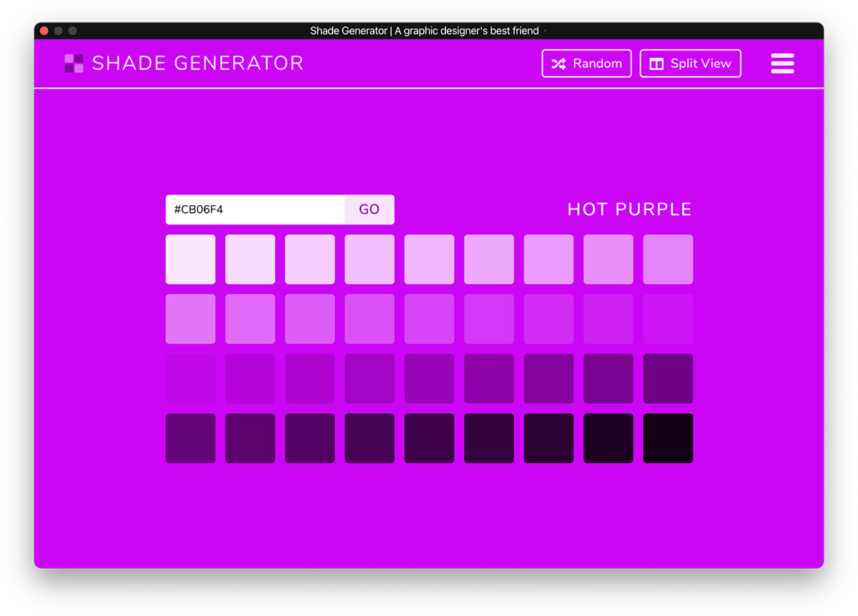Screen dimensions: 858x616
Task: Select the eighth swatch in the first row
Action: coord(608,259)
